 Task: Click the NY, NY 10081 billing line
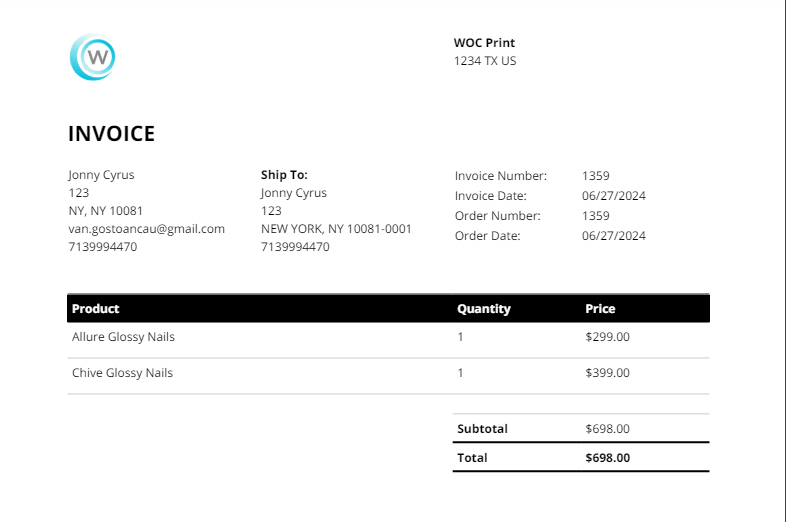tap(105, 211)
